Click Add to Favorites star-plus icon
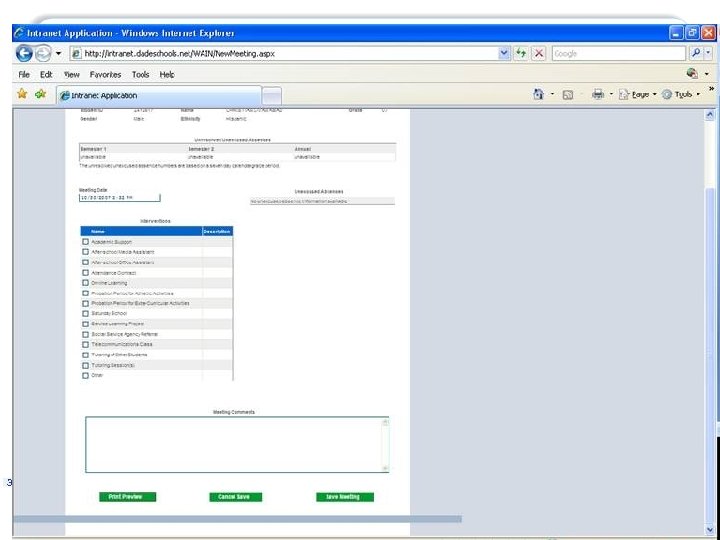 click(x=40, y=94)
